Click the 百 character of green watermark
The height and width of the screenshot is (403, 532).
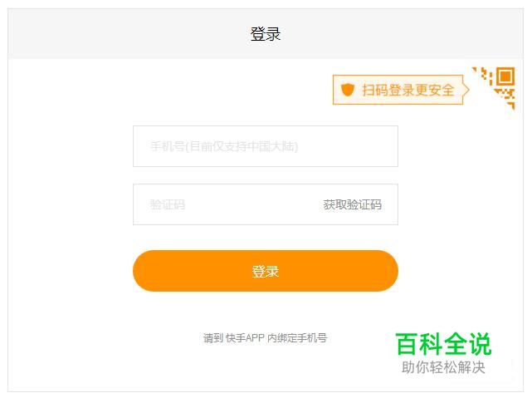point(407,344)
